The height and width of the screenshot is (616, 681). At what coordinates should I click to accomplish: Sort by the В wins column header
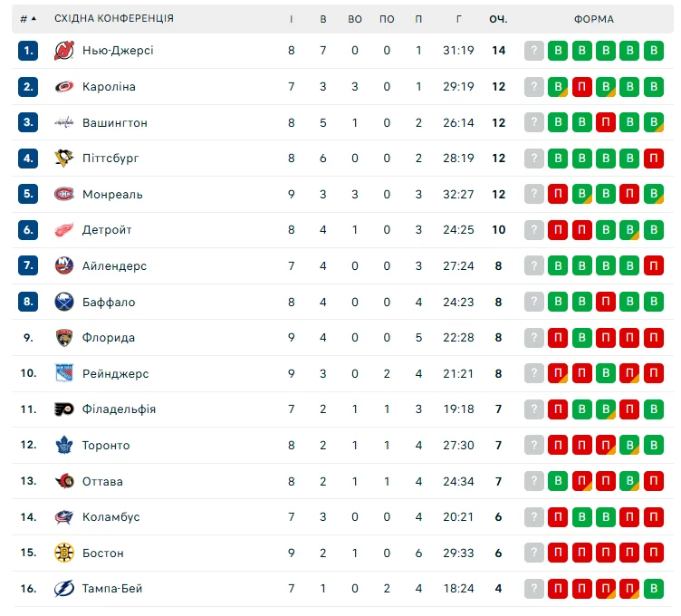[x=323, y=19]
